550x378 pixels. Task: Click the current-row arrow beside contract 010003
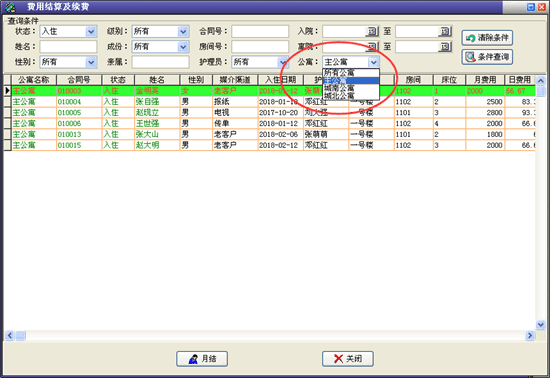point(7,91)
